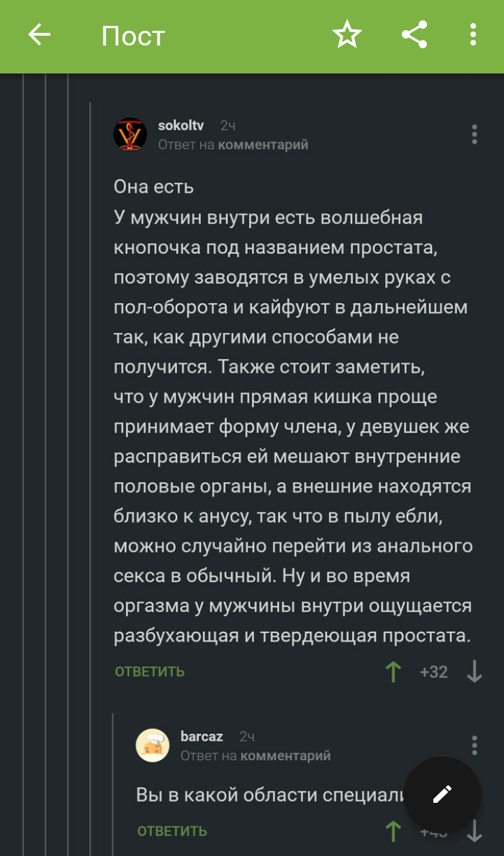Viewport: 504px width, 856px height.
Task: Open the post overflow menu in header
Action: (x=474, y=35)
